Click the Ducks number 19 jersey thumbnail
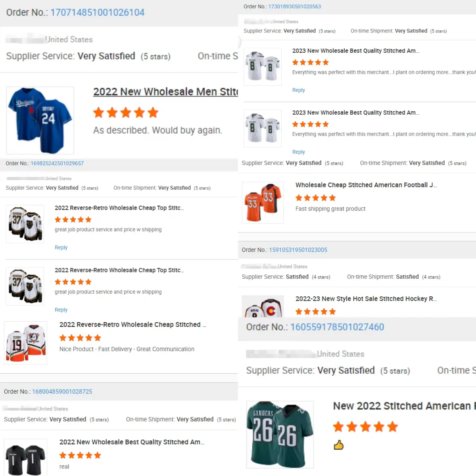Image resolution: width=476 pixels, height=476 pixels. click(25, 343)
